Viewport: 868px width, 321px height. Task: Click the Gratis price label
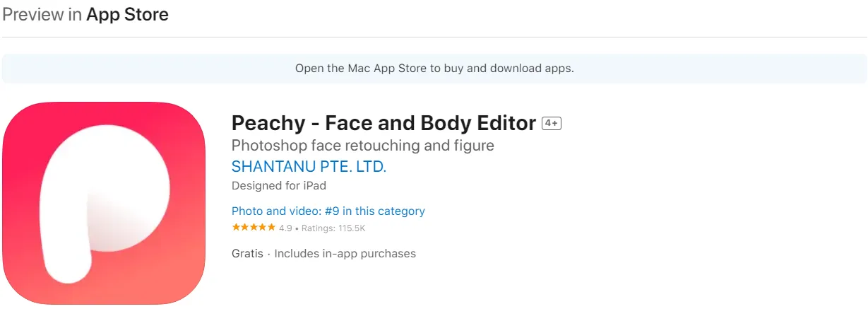(247, 253)
